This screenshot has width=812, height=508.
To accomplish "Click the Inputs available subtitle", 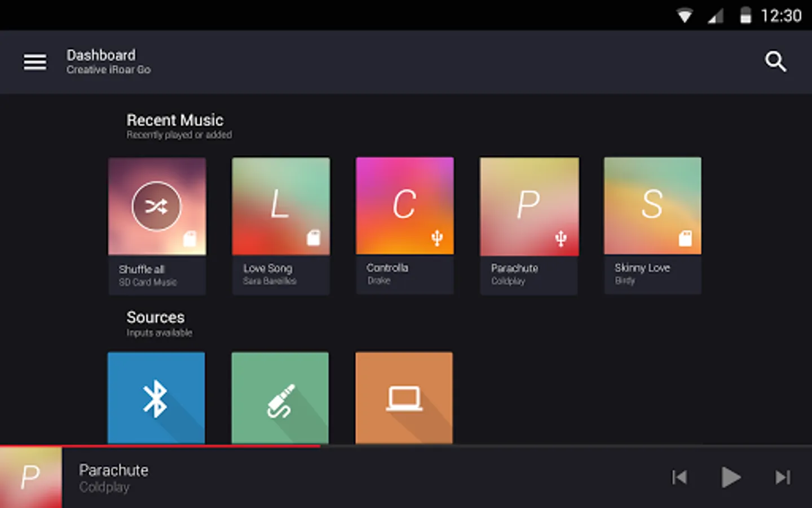I will [x=159, y=332].
